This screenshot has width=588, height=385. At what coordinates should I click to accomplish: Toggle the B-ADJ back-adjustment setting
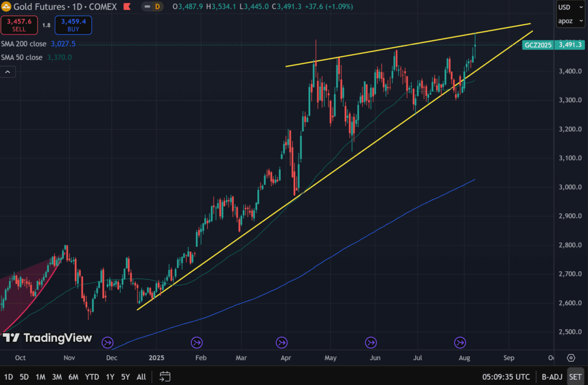(551, 378)
